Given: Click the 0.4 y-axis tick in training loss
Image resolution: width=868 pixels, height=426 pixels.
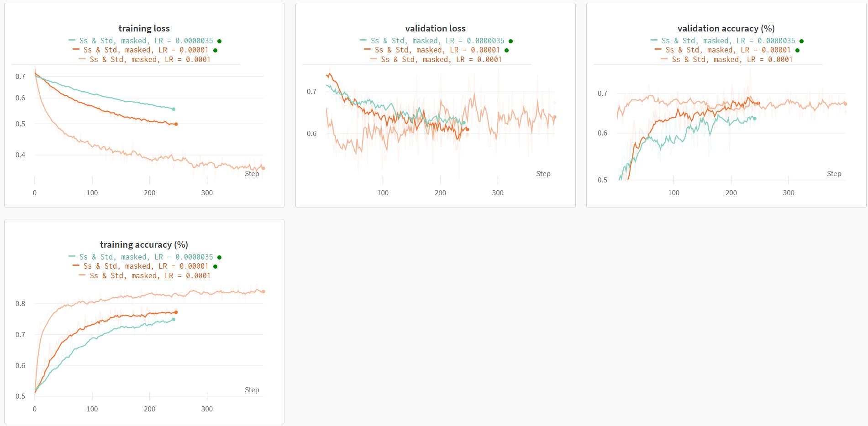Looking at the screenshot, I should coord(21,155).
